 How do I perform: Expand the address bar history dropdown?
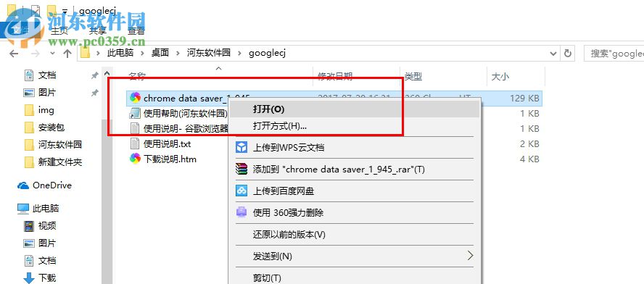pyautogui.click(x=553, y=54)
